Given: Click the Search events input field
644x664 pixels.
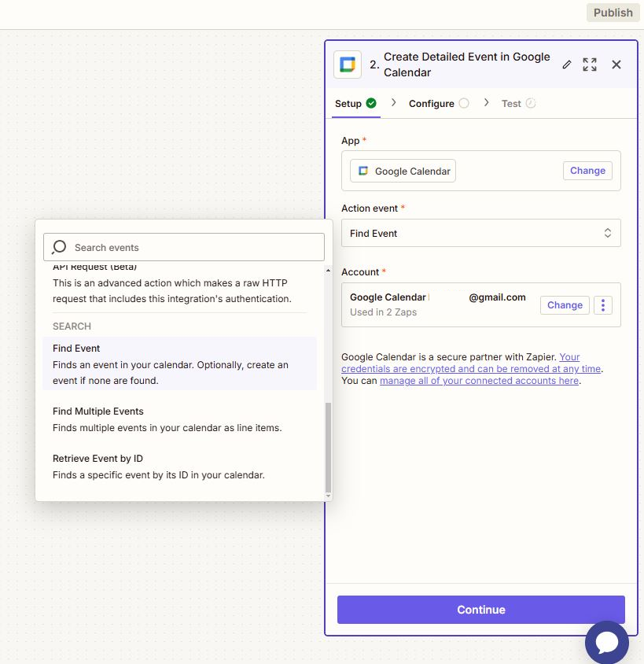Looking at the screenshot, I should click(184, 247).
